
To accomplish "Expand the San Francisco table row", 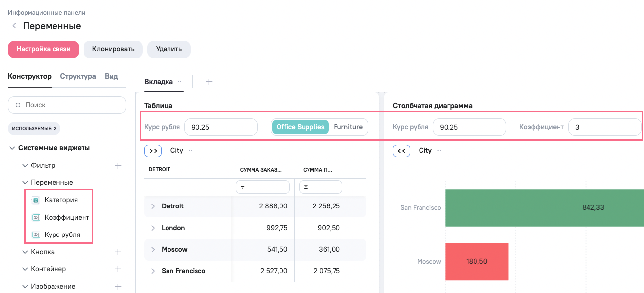I will click(153, 271).
